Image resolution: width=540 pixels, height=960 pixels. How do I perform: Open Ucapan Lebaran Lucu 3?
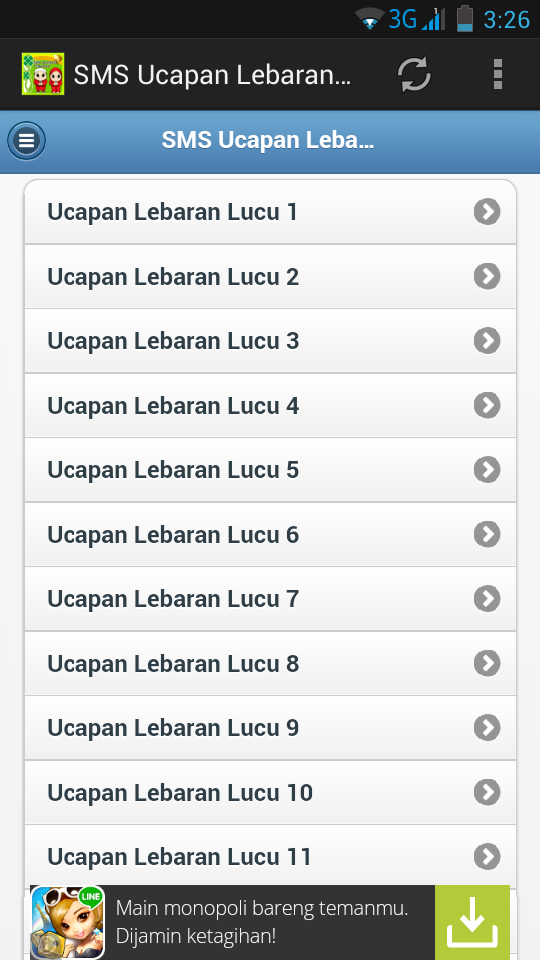pyautogui.click(x=270, y=341)
